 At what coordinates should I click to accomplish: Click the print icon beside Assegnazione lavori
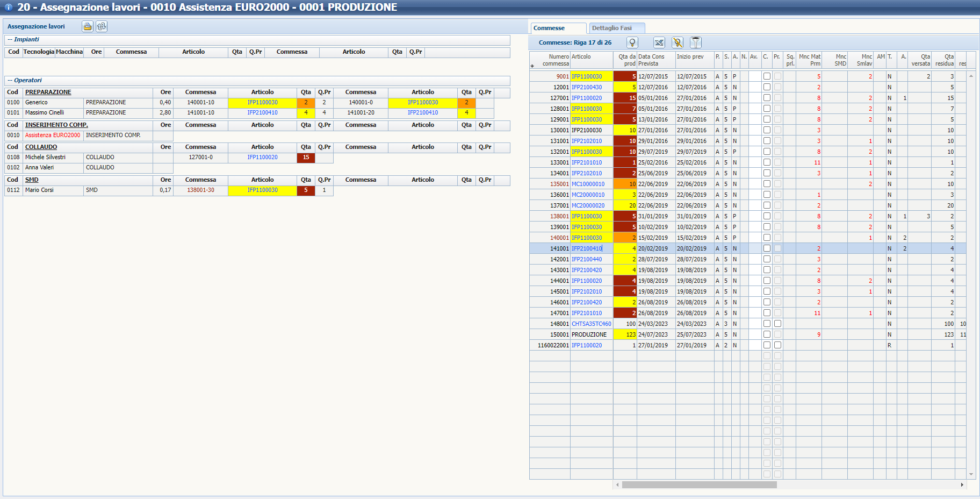[x=87, y=26]
